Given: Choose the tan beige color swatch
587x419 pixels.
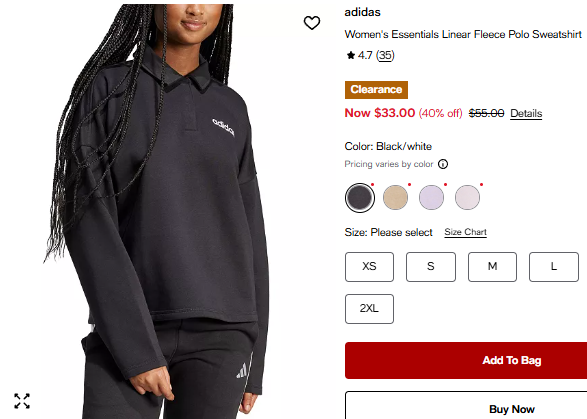Looking at the screenshot, I should point(395,197).
